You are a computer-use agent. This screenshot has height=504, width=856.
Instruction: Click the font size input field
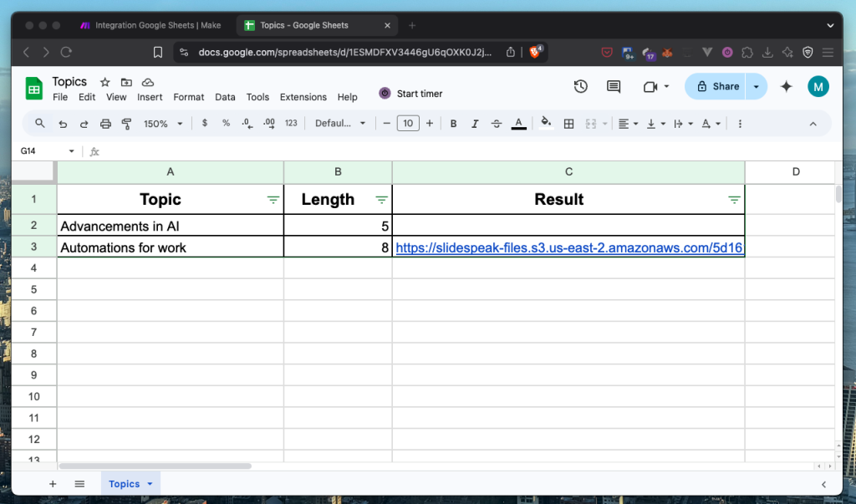(407, 124)
